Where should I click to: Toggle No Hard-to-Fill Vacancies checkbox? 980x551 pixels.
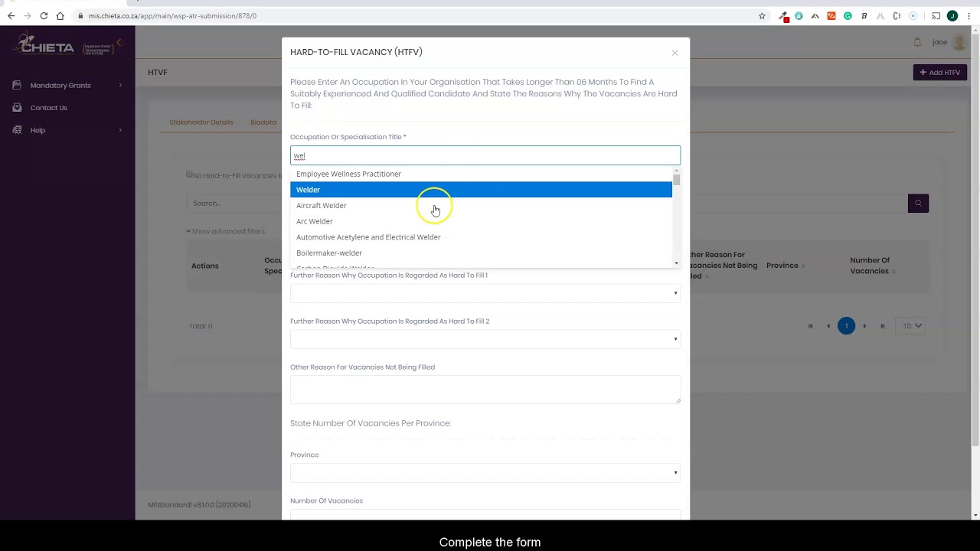[x=189, y=175]
